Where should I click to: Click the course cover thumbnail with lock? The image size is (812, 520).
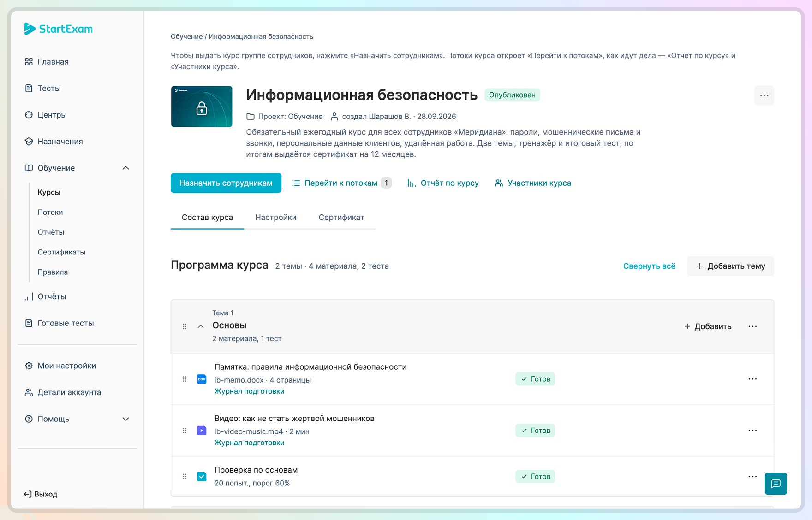(x=202, y=106)
